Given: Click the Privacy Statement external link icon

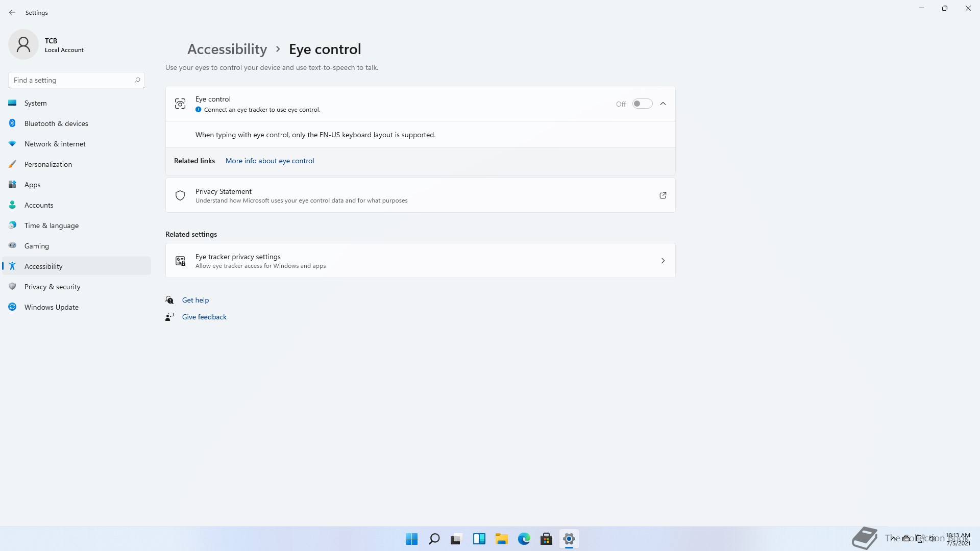Looking at the screenshot, I should point(663,195).
